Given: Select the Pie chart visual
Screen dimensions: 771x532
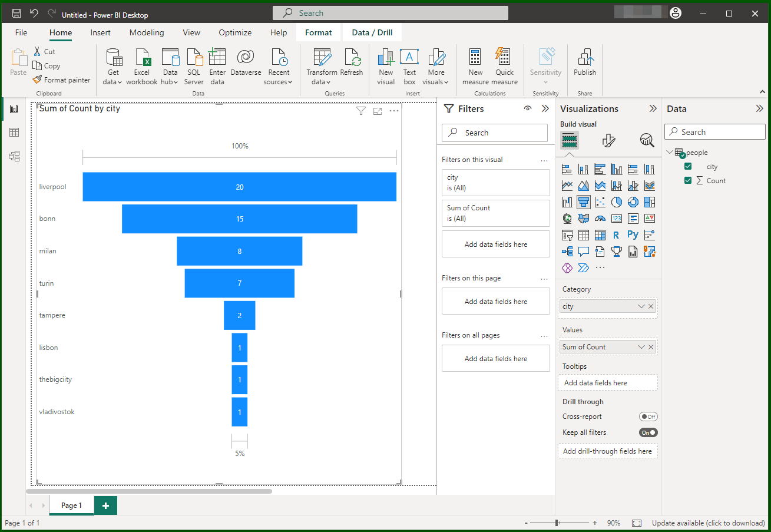Looking at the screenshot, I should click(617, 202).
